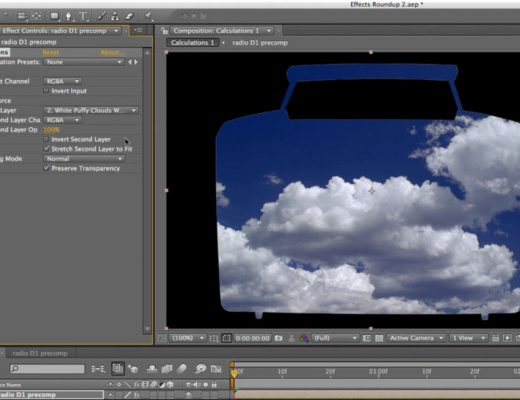The image size is (520, 400).
Task: Select the Calculations 1 breadcrumb tab
Action: [x=193, y=43]
